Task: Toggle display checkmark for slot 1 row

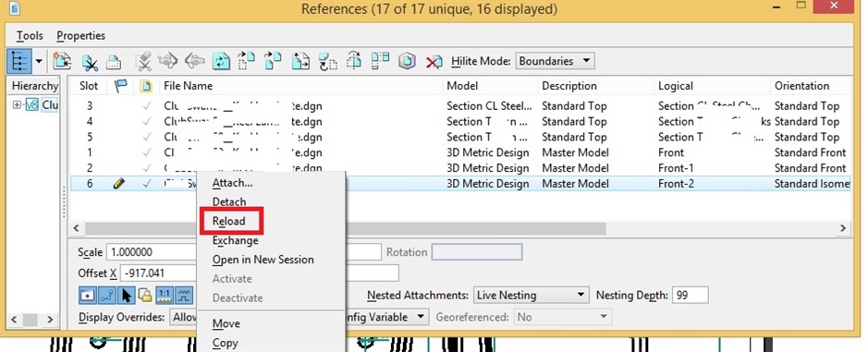Action: coord(146,152)
